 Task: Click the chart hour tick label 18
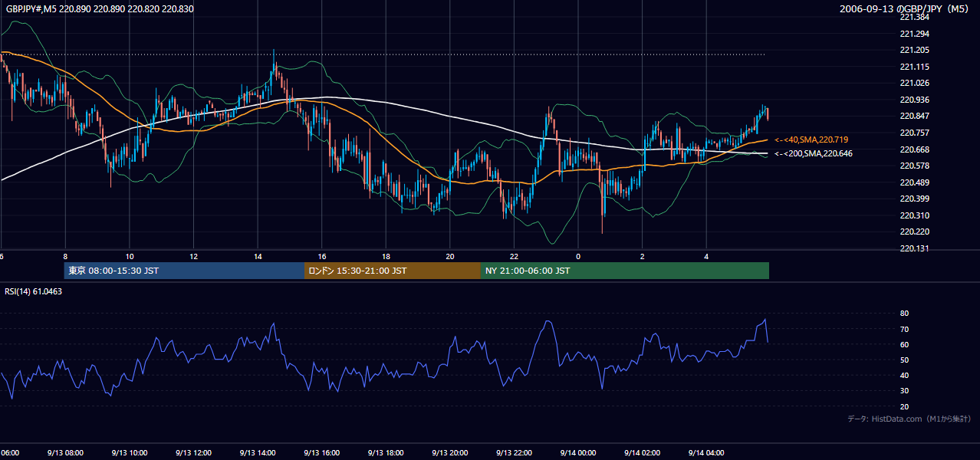coord(386,257)
